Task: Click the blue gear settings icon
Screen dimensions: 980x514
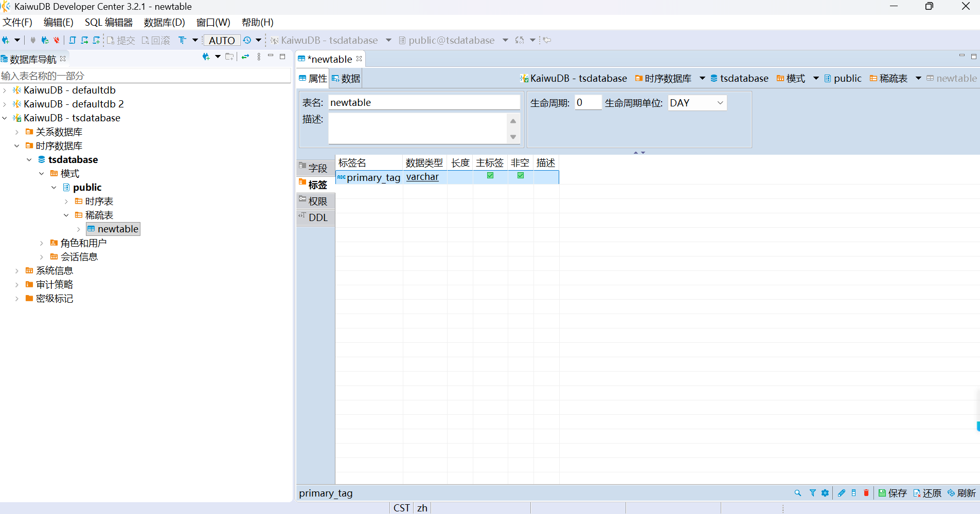Action: point(825,493)
